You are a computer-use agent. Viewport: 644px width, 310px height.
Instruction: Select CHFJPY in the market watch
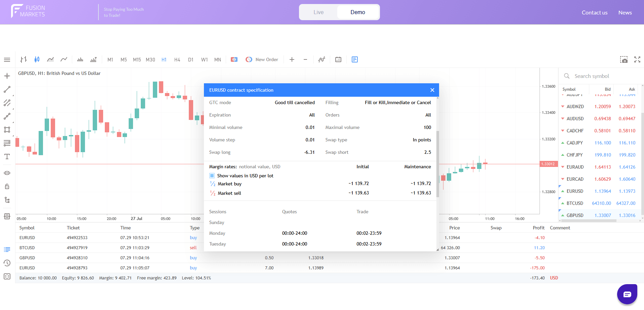coord(600,155)
